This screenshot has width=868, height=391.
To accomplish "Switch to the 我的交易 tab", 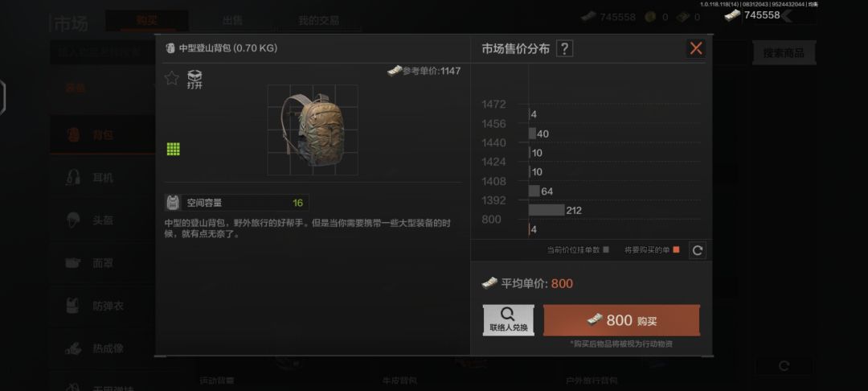I will (x=318, y=20).
